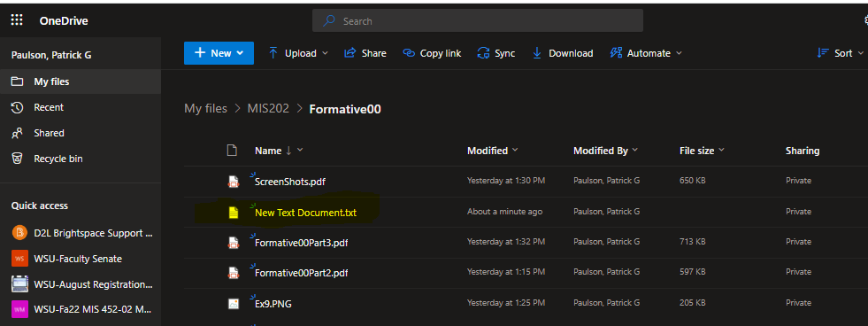
Task: Click the My files folder icon
Action: click(17, 81)
